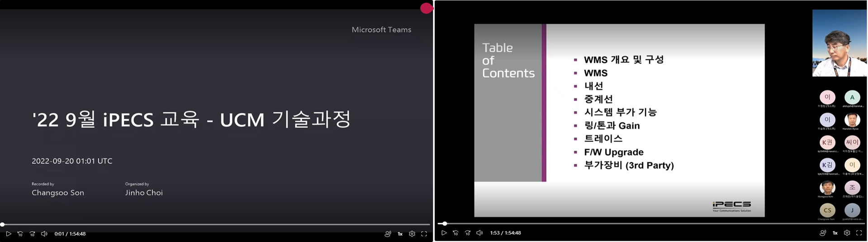Rewind 10 seconds in right video player
The image size is (868, 242).
pyautogui.click(x=455, y=233)
